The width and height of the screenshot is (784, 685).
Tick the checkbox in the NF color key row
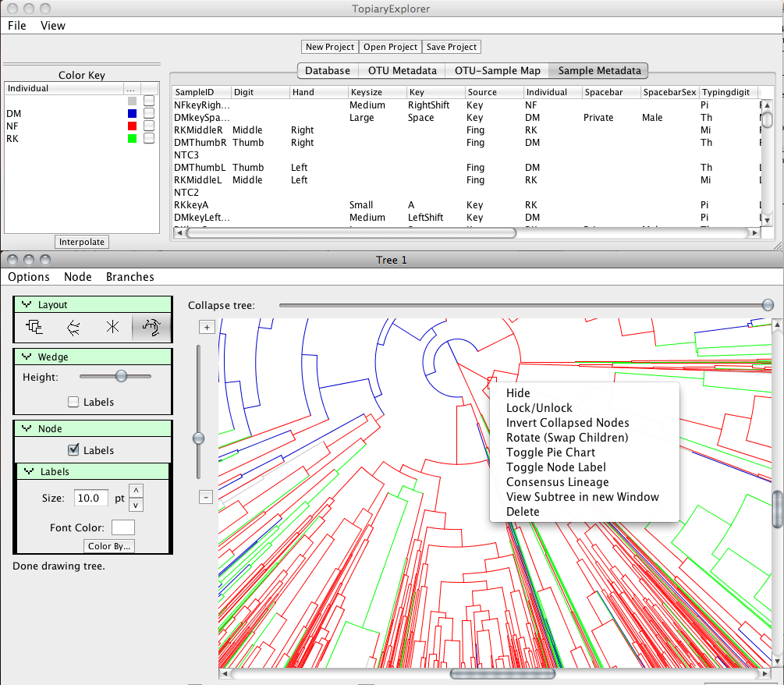tap(149, 126)
